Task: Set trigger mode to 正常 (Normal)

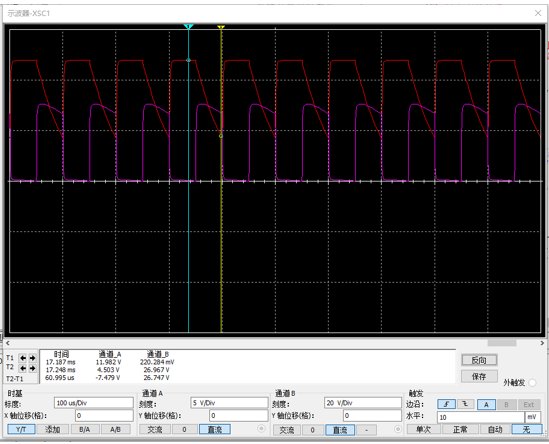Action: coord(460,429)
